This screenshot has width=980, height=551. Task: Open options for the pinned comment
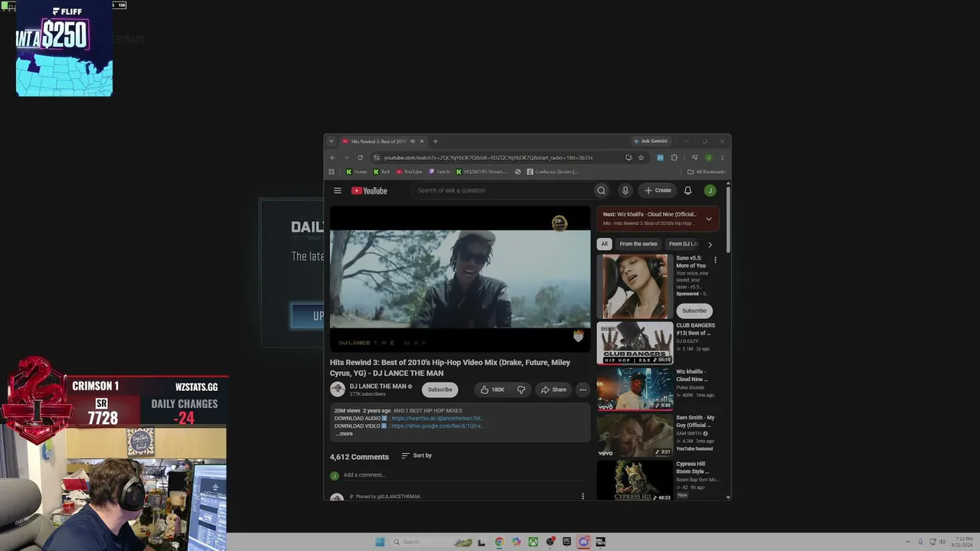[583, 496]
